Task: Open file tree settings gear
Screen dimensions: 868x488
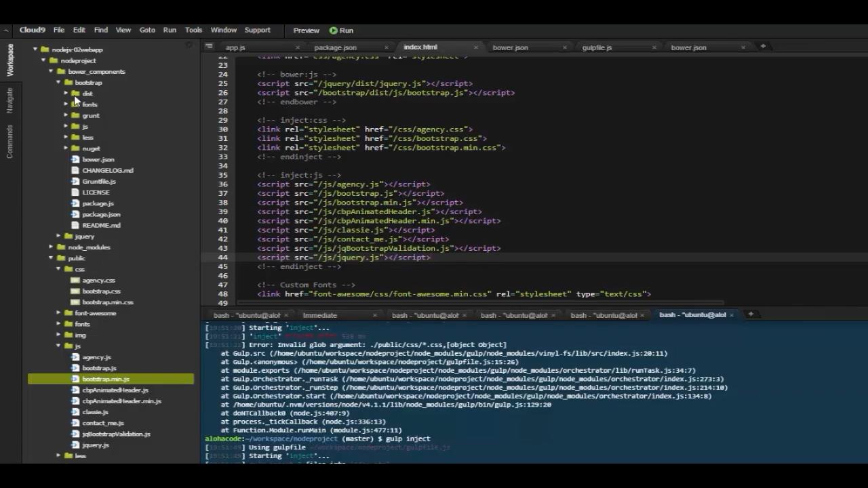Action: click(189, 45)
